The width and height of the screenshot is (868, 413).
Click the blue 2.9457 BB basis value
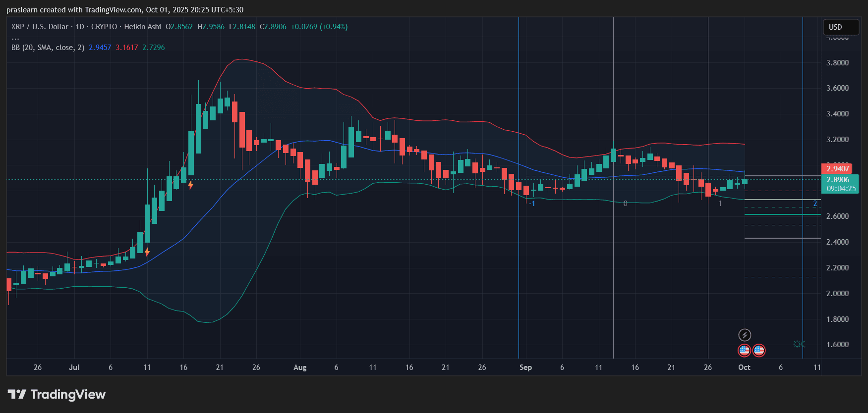100,48
